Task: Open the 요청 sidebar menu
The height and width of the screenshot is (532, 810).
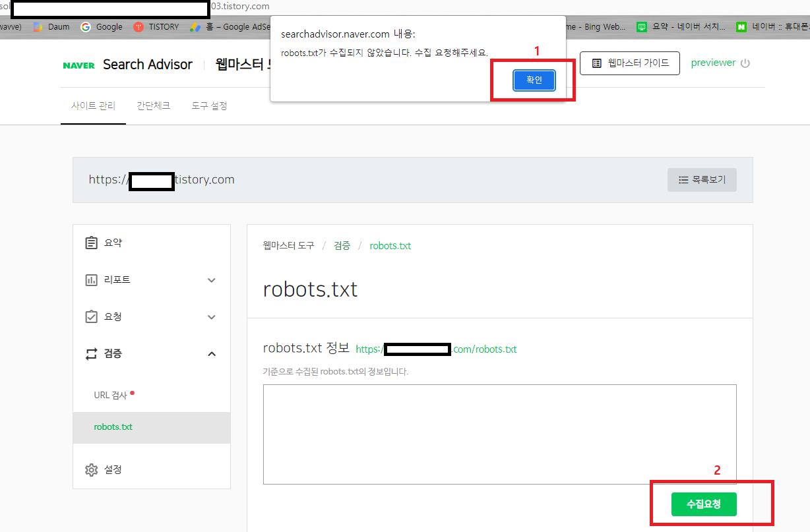Action: point(152,316)
